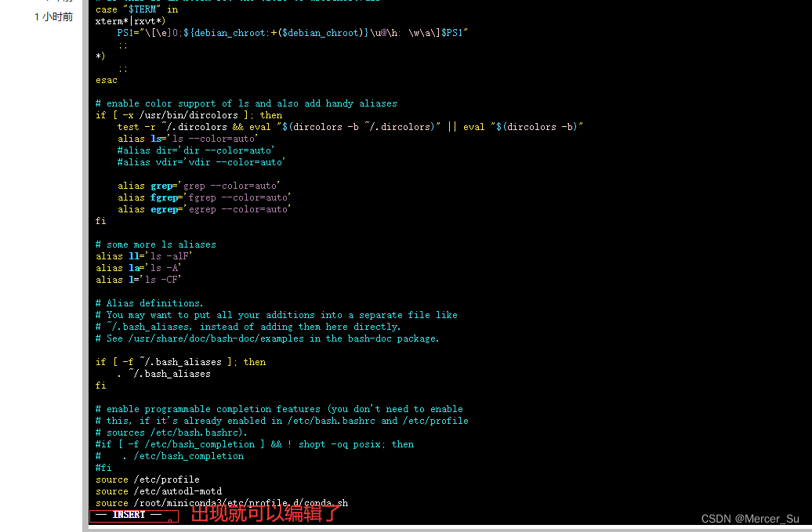Click the '#fi' line
812x532 pixels.
pyautogui.click(x=103, y=468)
